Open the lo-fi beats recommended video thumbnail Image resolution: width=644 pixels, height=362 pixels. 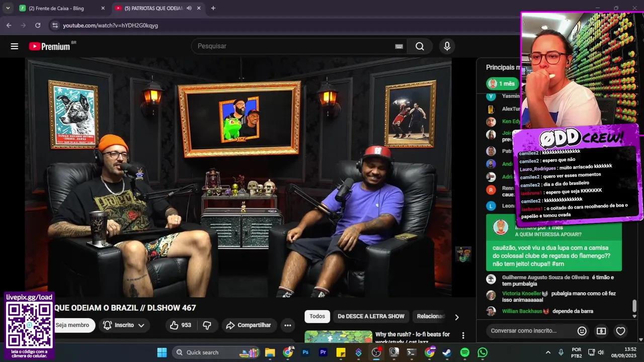[338, 337]
